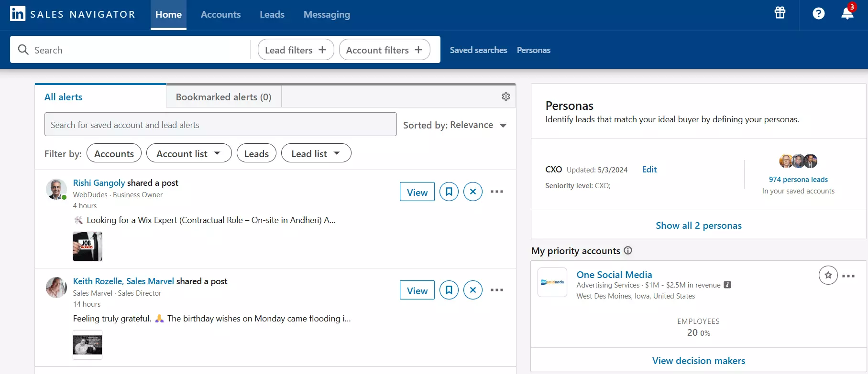
Task: Click the persona leads avatar group
Action: coord(798,161)
